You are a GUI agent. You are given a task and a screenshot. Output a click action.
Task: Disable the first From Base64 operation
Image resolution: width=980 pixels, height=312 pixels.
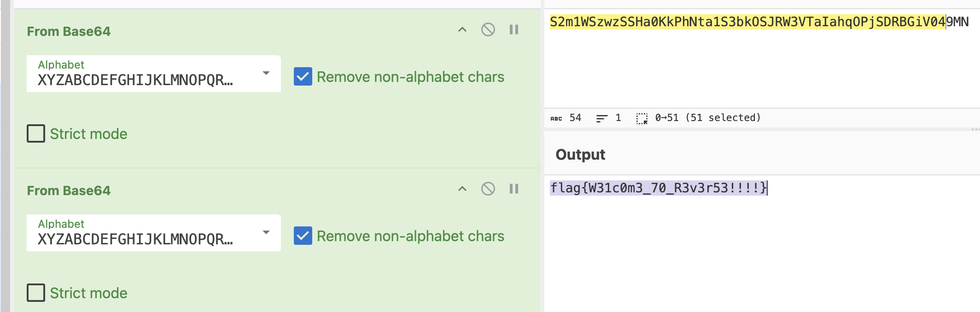click(488, 30)
